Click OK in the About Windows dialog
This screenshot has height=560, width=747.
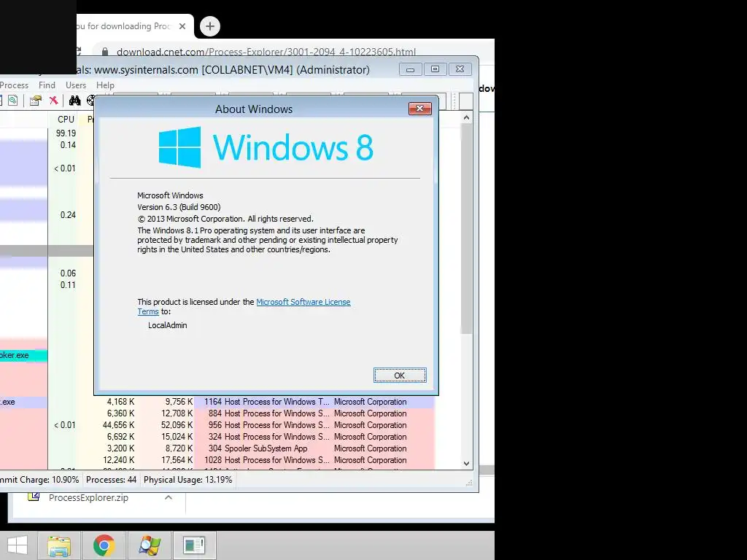click(400, 376)
